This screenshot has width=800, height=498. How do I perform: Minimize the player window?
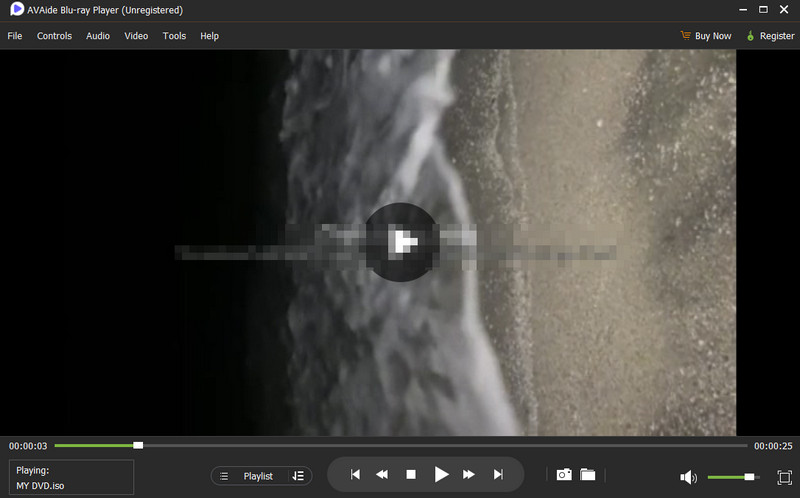(743, 10)
